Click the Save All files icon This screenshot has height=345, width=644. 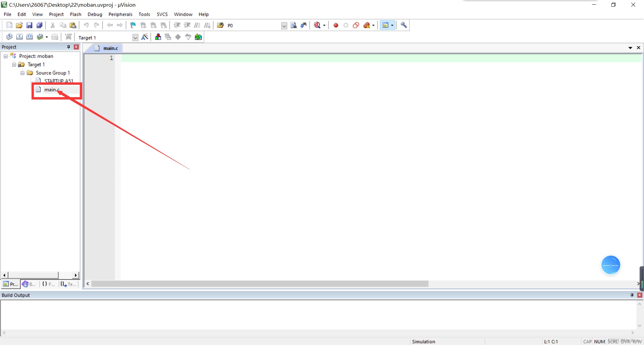click(40, 25)
